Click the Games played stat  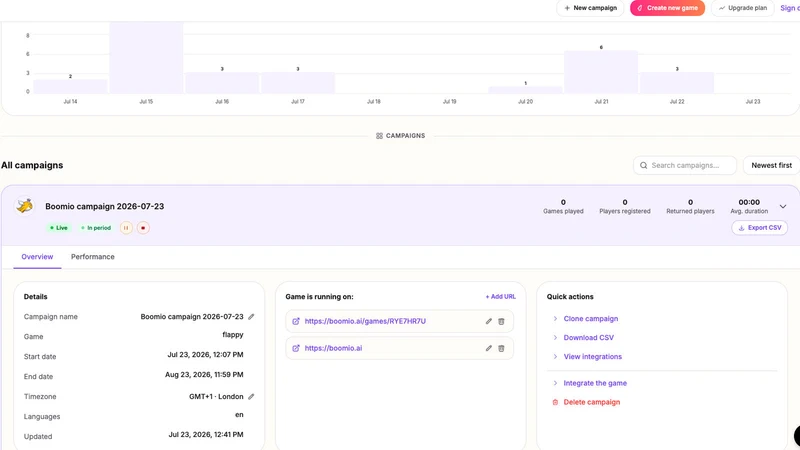[x=563, y=207]
